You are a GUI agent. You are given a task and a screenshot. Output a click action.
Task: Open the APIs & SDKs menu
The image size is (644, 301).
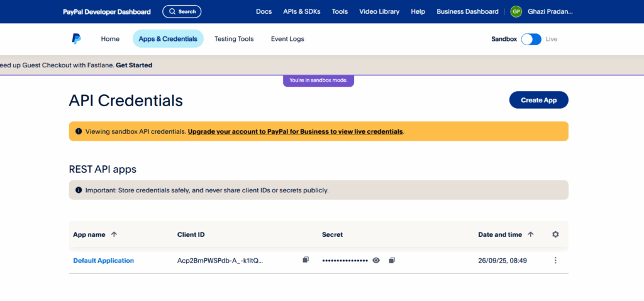click(x=302, y=11)
